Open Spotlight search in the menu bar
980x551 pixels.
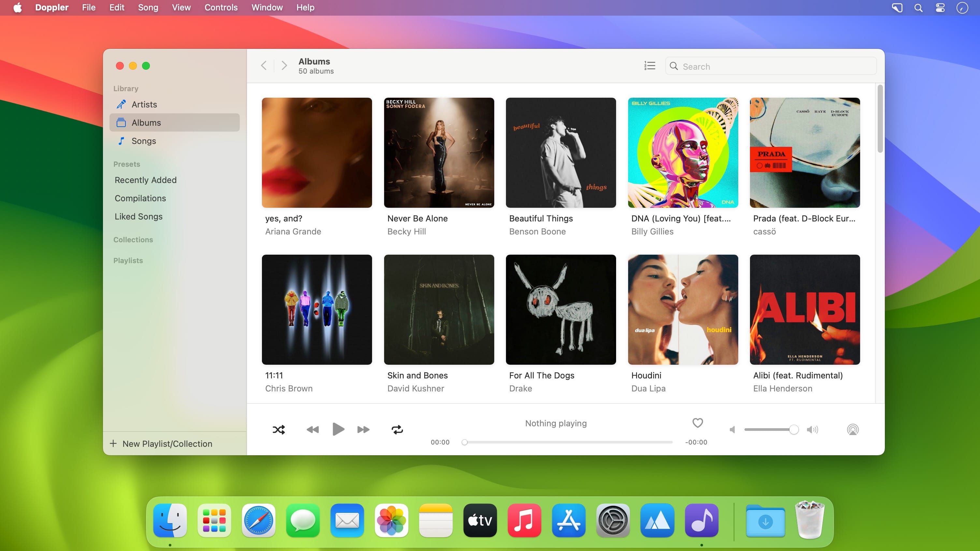coord(918,7)
